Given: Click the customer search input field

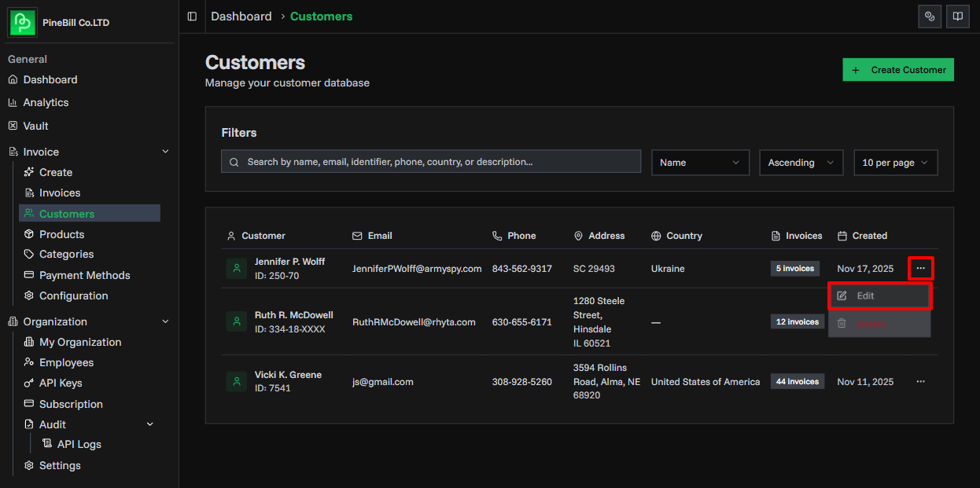Looking at the screenshot, I should click(430, 161).
